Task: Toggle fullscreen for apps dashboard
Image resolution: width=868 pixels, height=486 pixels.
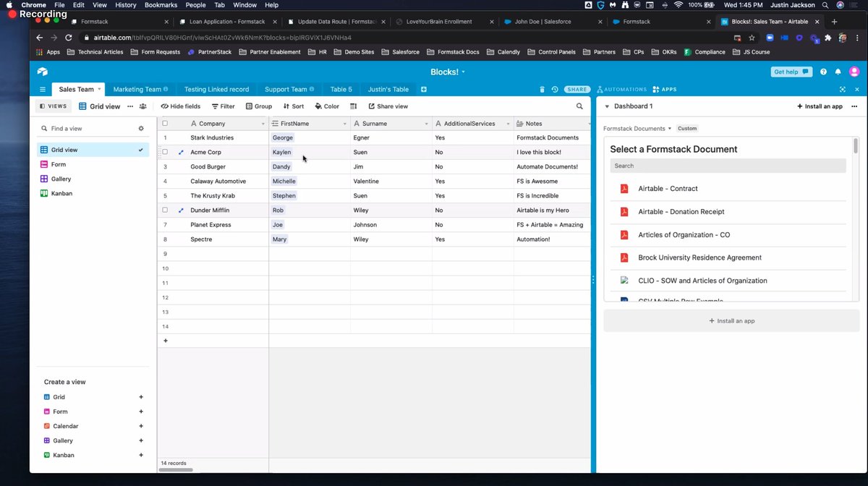Action: (842, 90)
